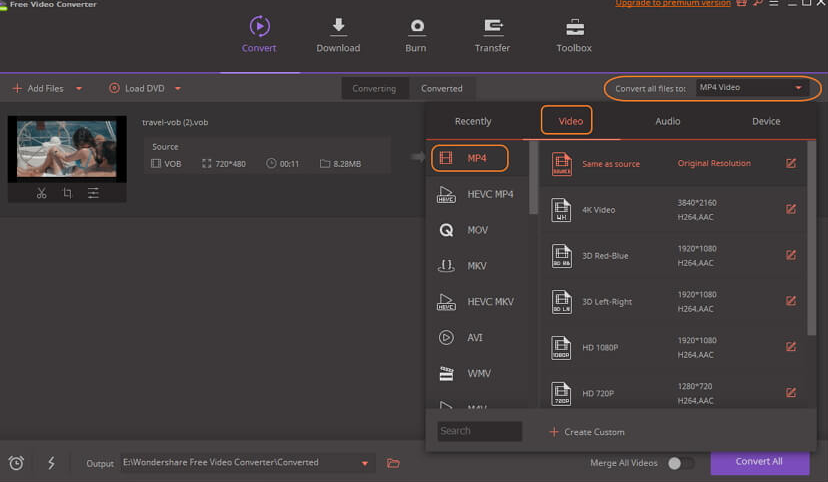Trim video with the scissors icon
Image resolution: width=828 pixels, height=482 pixels.
pos(41,193)
